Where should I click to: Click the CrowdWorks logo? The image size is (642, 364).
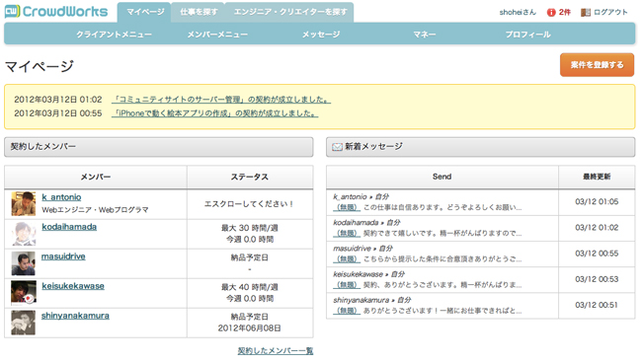coord(56,12)
